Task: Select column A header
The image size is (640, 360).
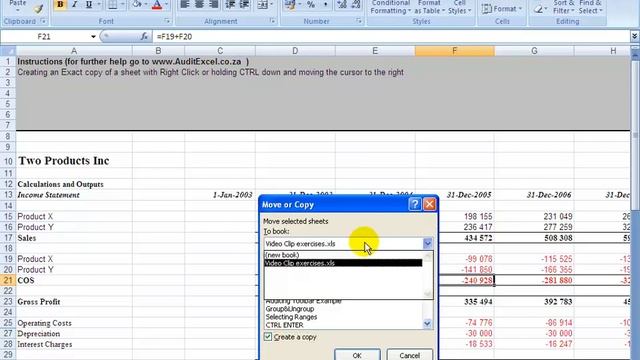Action: 74,51
